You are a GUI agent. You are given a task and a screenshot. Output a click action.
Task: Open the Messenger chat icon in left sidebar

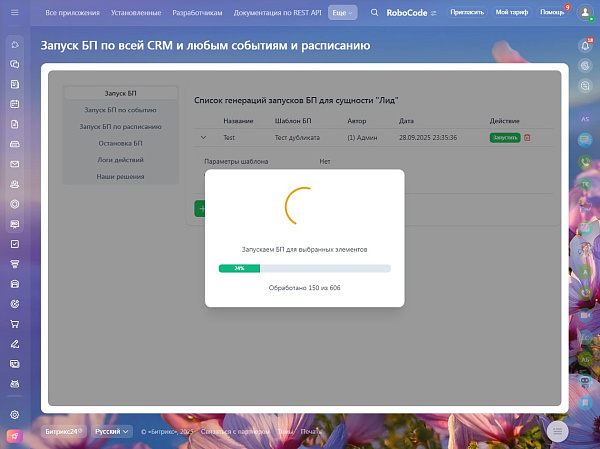point(15,64)
